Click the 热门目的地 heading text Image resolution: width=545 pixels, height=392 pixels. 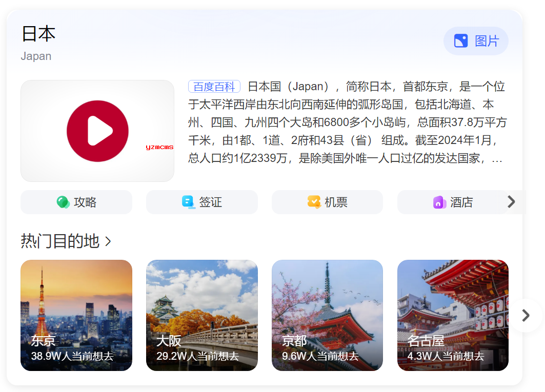coord(60,241)
